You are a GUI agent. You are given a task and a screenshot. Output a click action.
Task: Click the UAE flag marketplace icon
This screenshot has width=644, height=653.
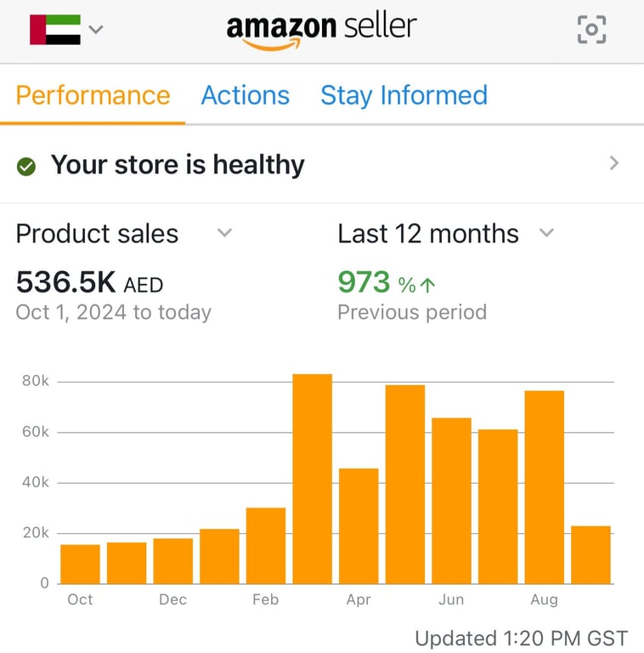[55, 30]
